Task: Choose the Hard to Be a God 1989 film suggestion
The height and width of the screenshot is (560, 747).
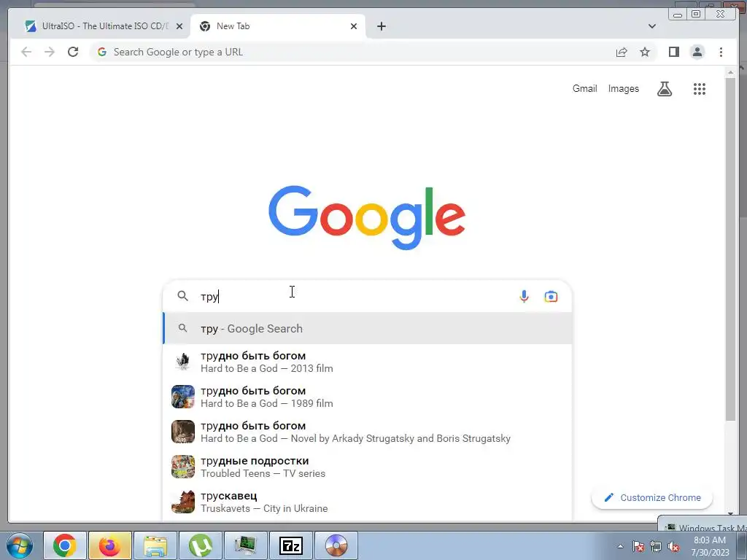Action: 368,397
